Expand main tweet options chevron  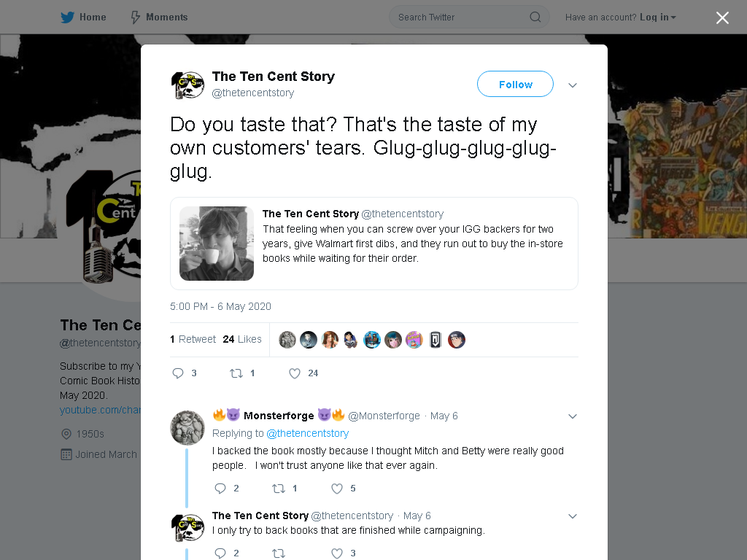pos(572,85)
